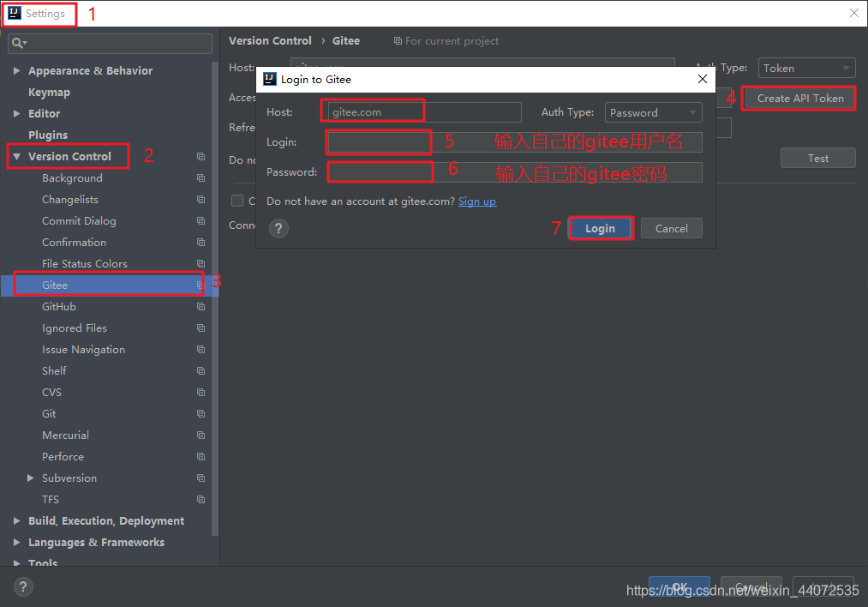Click project-level icon beside File Status Colors

coord(201,263)
